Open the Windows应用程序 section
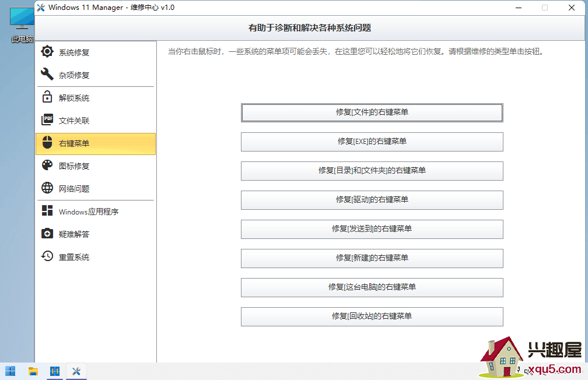Image resolution: width=588 pixels, height=380 pixels. coord(96,212)
